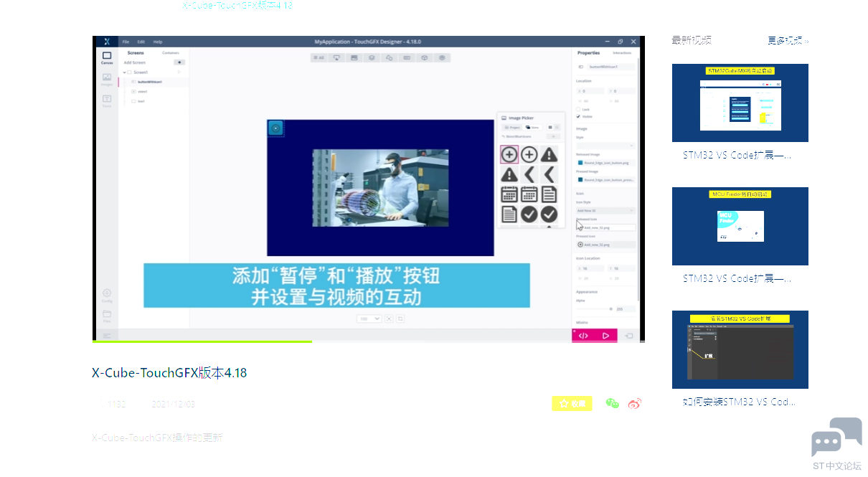This screenshot has height=477, width=868.
Task: Toggle the Visible checkbox
Action: [x=579, y=116]
